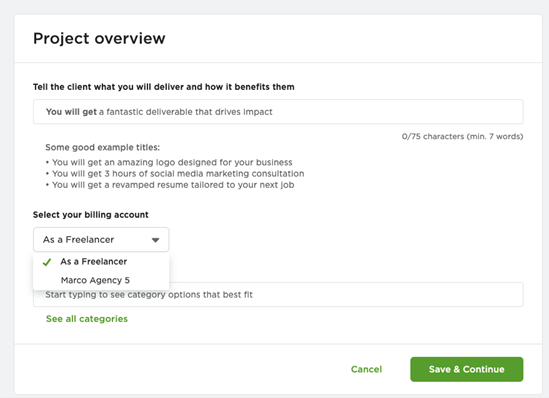Select the As a Freelancer menu option
Image resolution: width=549 pixels, height=398 pixels.
tap(101, 261)
